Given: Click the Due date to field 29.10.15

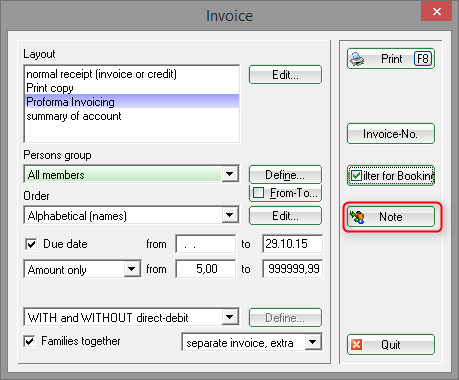Looking at the screenshot, I should [x=292, y=244].
